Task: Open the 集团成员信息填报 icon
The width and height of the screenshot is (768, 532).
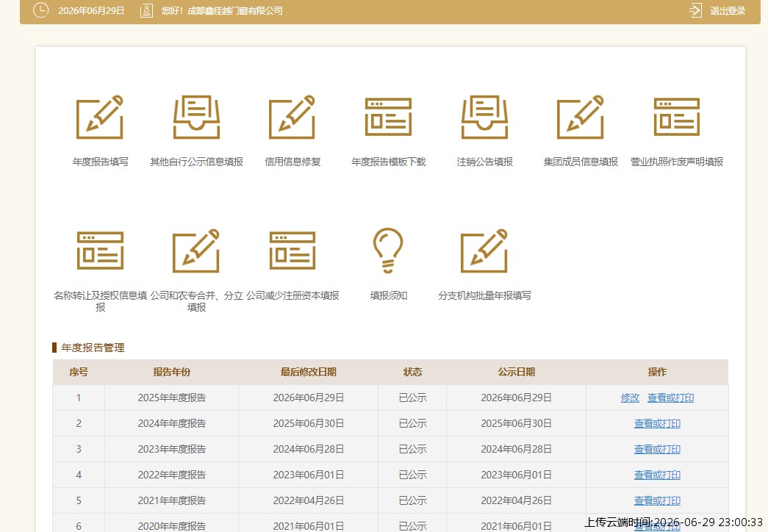Action: (581, 117)
